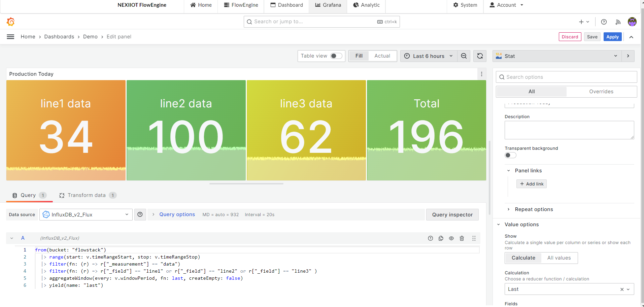Choose Calculate show option
644x307 pixels.
point(523,258)
